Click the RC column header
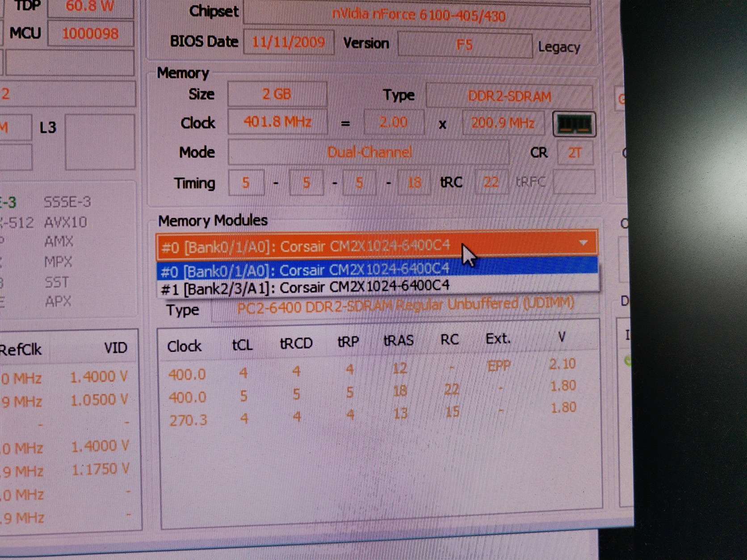The width and height of the screenshot is (747, 560). point(449,340)
